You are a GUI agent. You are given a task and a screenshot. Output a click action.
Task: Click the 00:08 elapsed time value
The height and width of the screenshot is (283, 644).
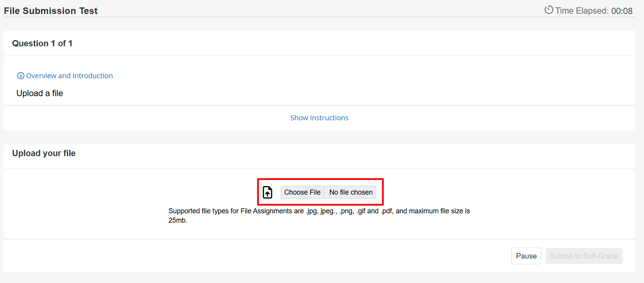click(622, 11)
